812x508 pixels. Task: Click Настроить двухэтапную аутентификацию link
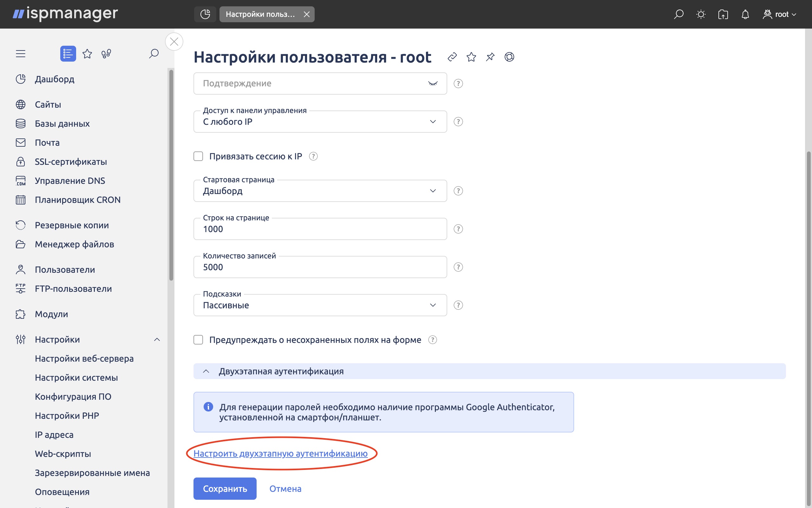point(280,454)
